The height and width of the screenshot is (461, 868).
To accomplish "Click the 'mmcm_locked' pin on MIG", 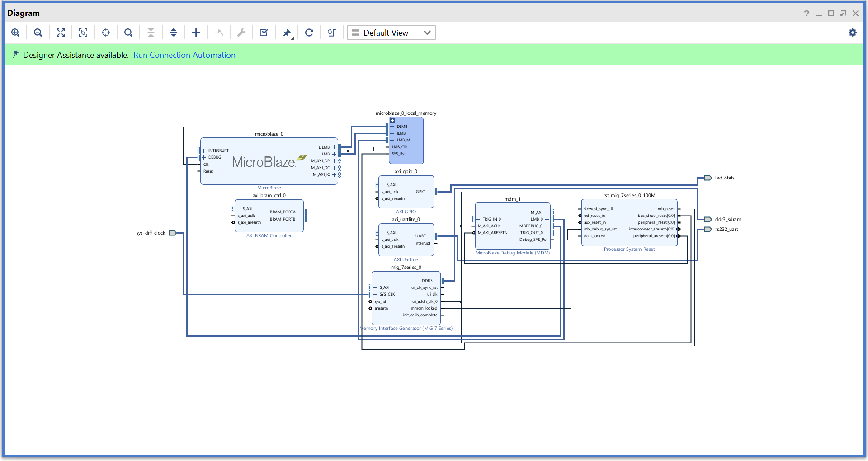I will (x=424, y=308).
